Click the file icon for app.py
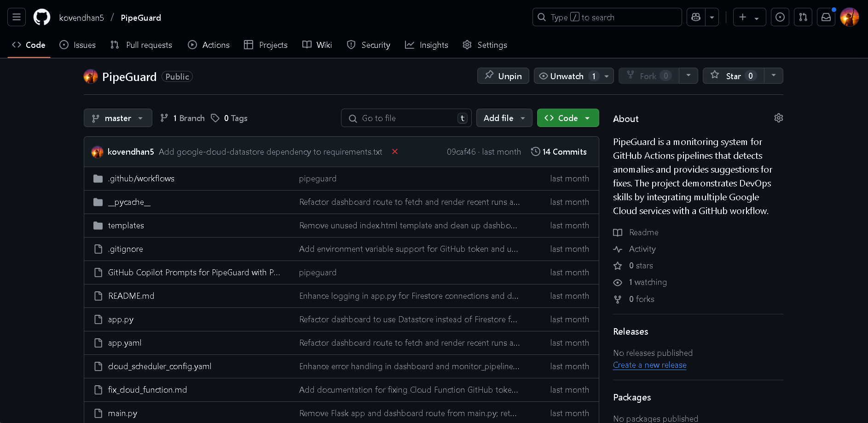Screen dimensions: 868x423 [98, 319]
